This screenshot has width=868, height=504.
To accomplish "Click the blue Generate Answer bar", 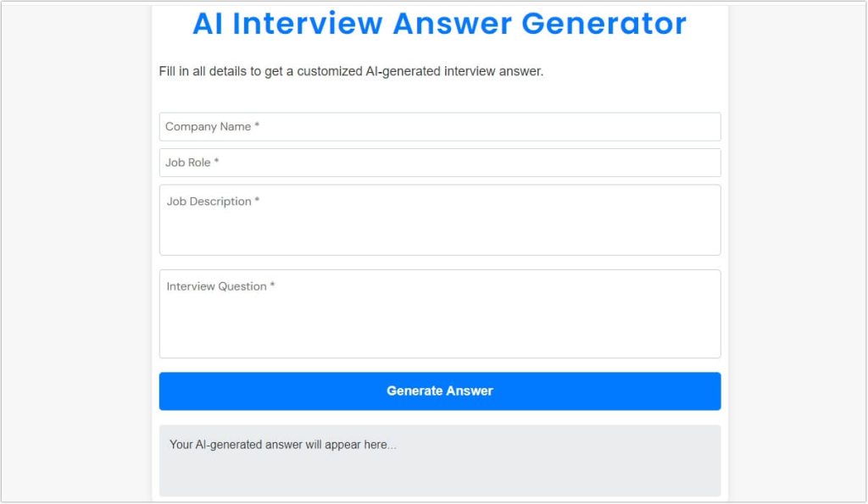I will tap(439, 390).
